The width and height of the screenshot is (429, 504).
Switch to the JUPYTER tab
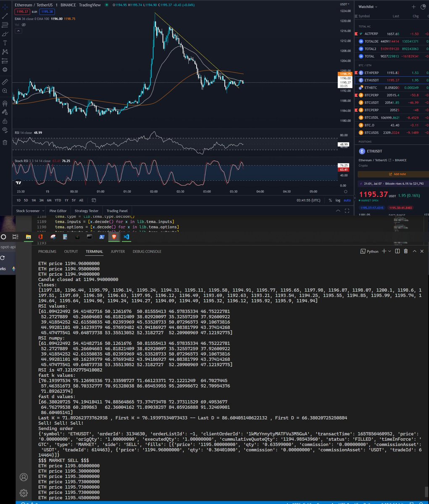[x=118, y=251]
